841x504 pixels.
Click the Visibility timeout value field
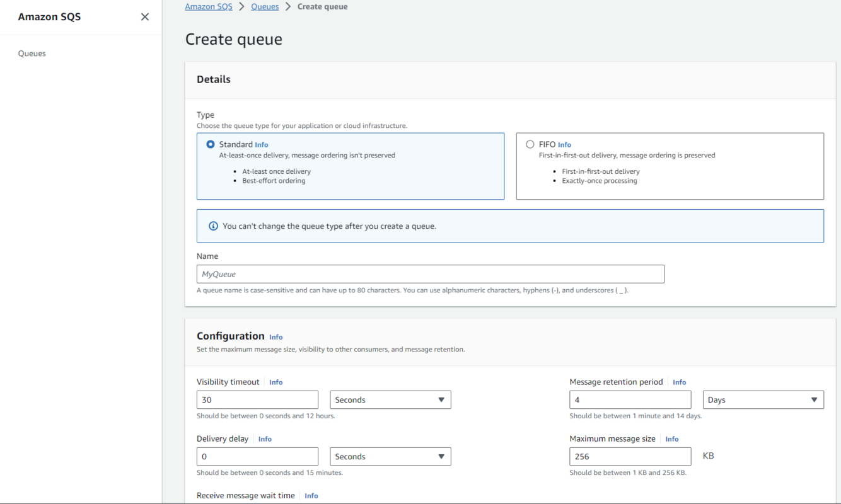(x=257, y=400)
